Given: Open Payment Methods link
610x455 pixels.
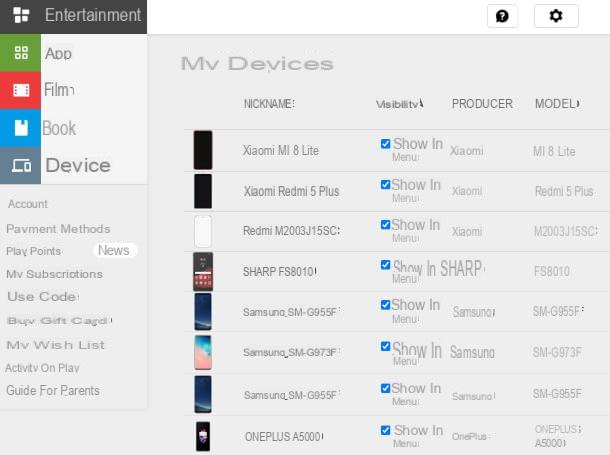Looking at the screenshot, I should point(58,229).
